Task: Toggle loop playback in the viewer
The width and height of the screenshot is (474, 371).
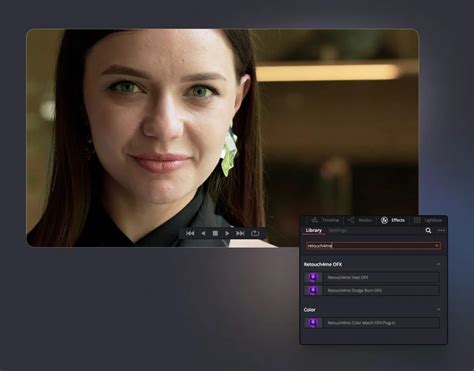Action: click(x=255, y=233)
